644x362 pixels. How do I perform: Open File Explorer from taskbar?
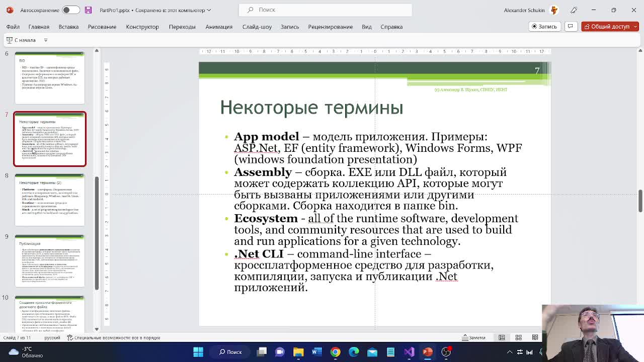(x=298, y=352)
